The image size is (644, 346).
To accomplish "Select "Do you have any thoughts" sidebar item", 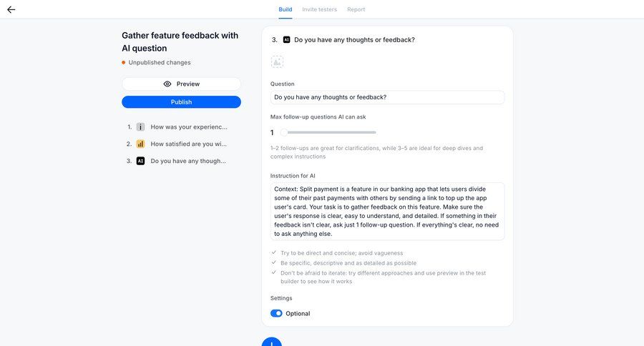I will 189,162.
